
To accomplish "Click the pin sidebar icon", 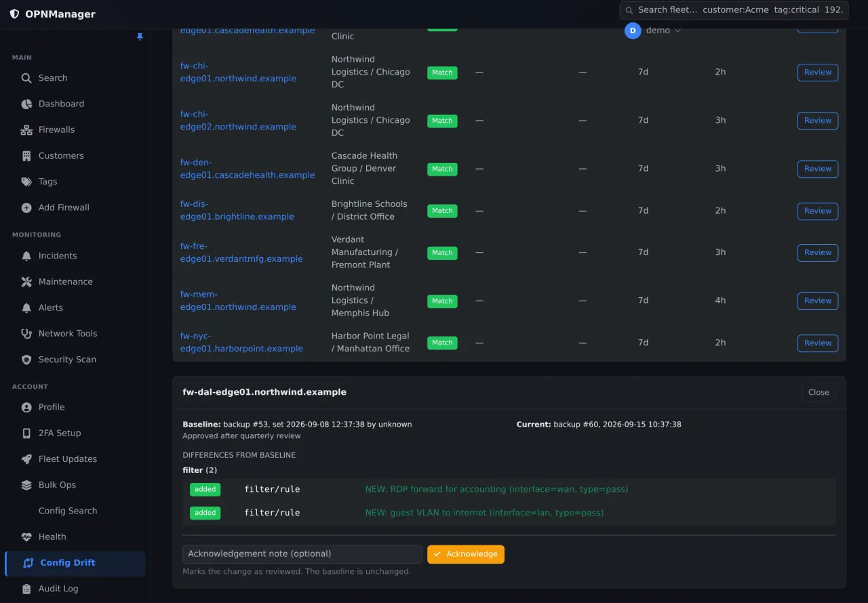I will coord(140,37).
